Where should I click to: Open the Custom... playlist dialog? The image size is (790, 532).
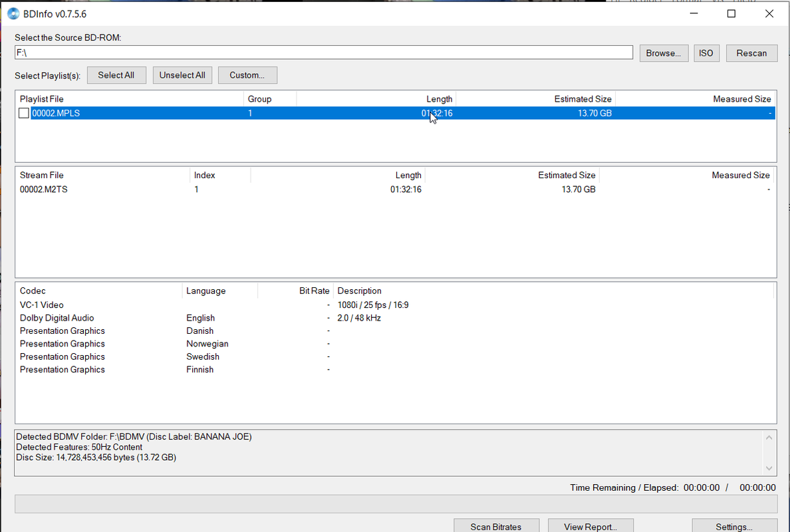point(247,75)
